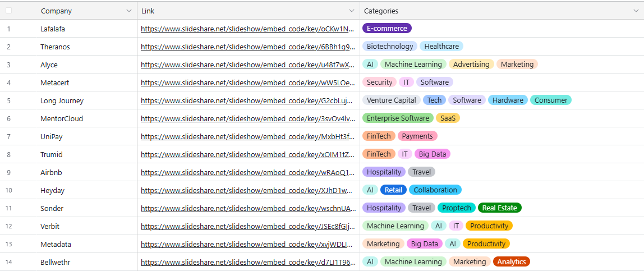Viewport: 644px width, 271px height.
Task: Select the Metacert company cell
Action: tap(55, 82)
